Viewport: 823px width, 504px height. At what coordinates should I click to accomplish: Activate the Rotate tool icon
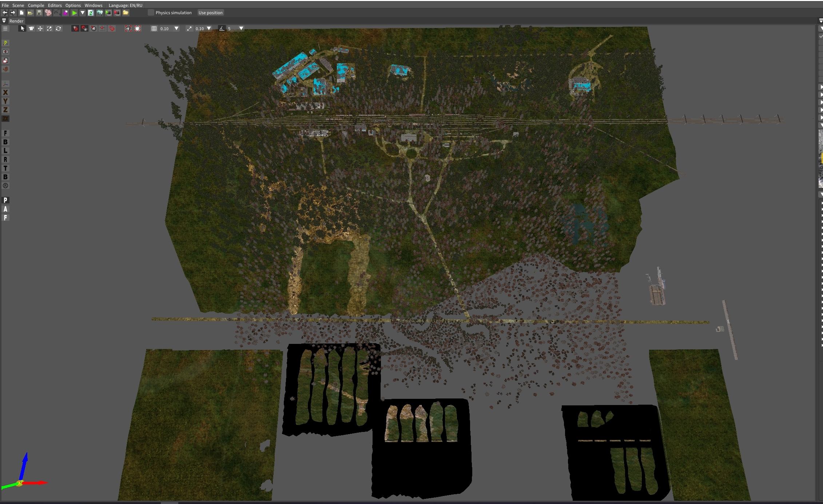click(x=58, y=28)
